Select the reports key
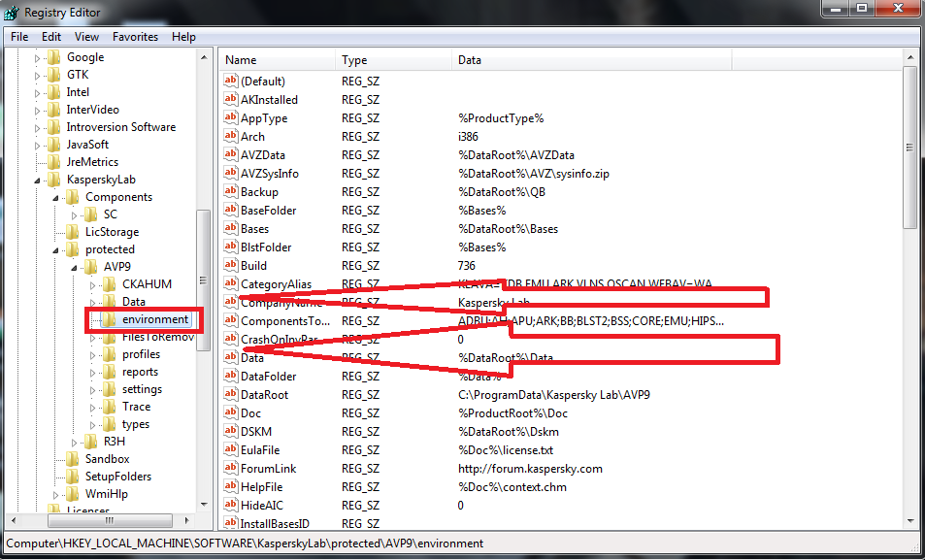The height and width of the screenshot is (560, 925). [140, 372]
